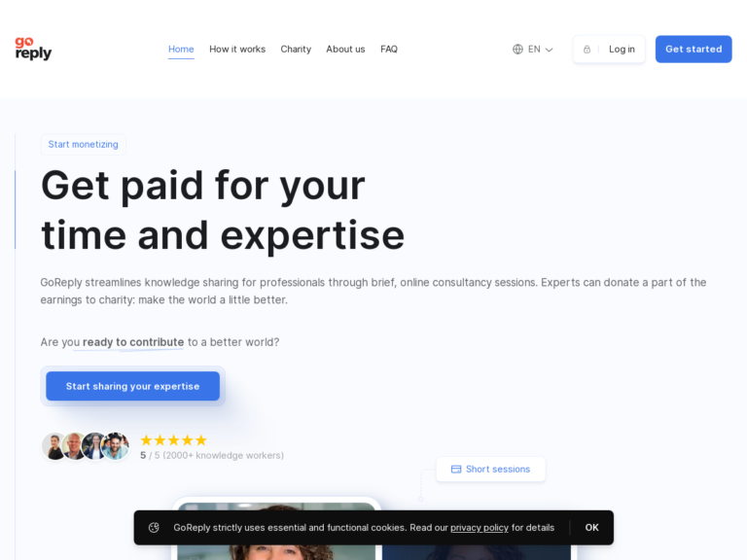Click the five yellow rating stars
The width and height of the screenshot is (747, 560).
(x=173, y=440)
